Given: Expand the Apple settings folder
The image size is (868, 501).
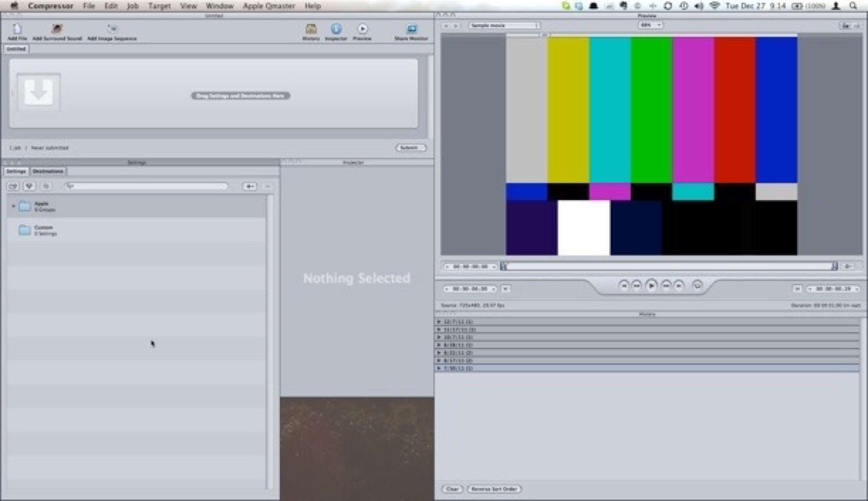Looking at the screenshot, I should click(13, 206).
